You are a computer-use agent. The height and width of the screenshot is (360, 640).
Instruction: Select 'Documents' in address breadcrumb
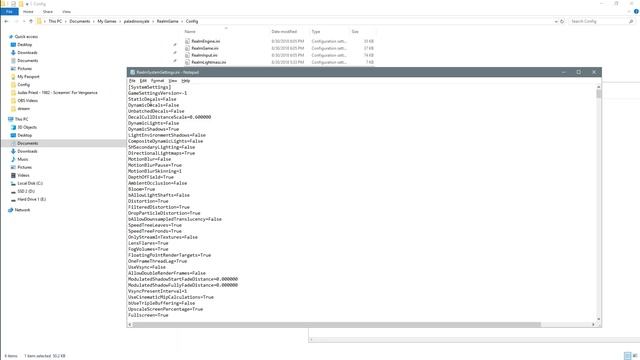click(80, 21)
